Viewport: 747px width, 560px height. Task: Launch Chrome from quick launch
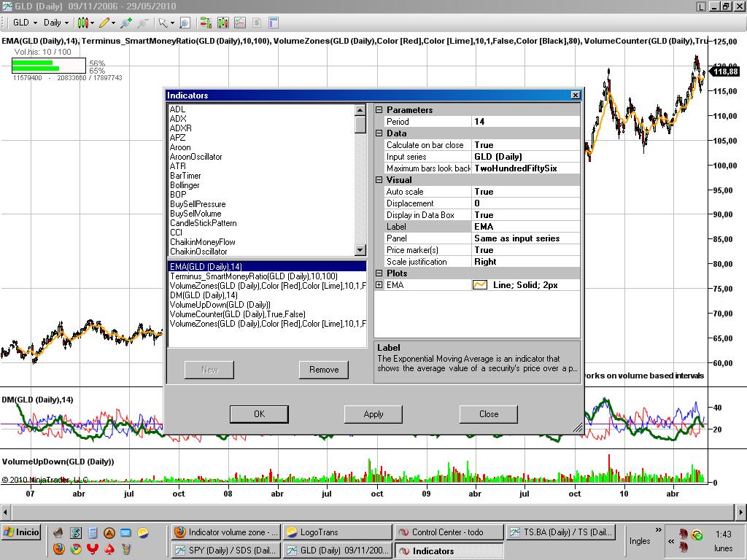[x=76, y=549]
